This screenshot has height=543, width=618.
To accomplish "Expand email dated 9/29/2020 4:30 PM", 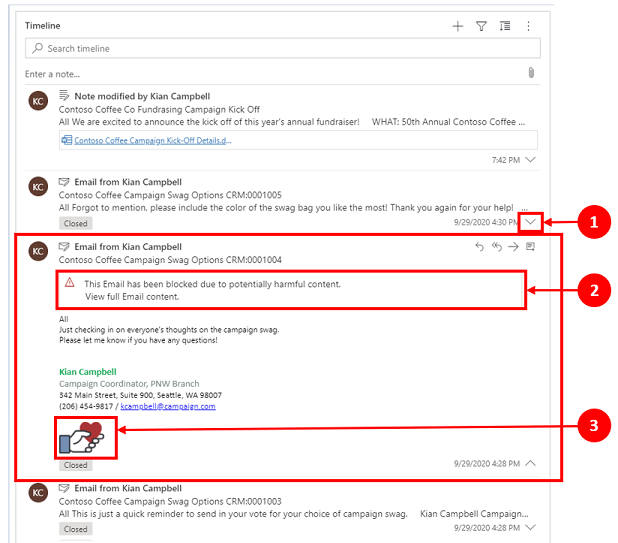I will click(x=531, y=222).
